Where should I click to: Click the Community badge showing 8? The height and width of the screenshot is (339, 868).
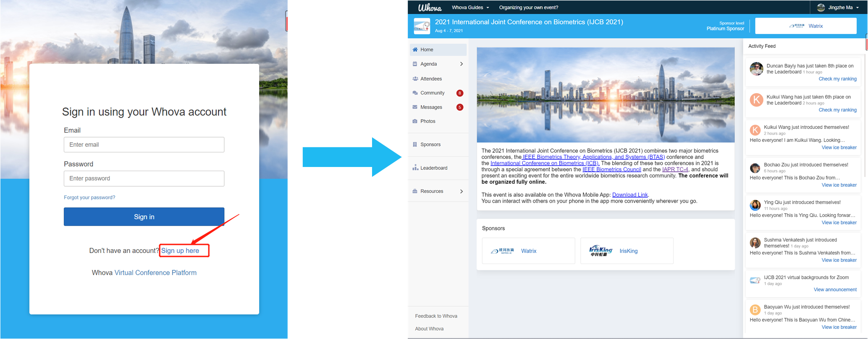click(460, 93)
